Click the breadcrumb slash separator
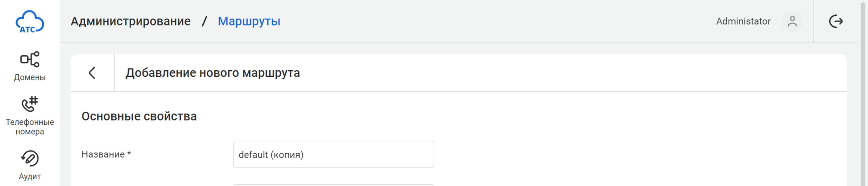Screen dimensions: 868x186 [x=204, y=21]
